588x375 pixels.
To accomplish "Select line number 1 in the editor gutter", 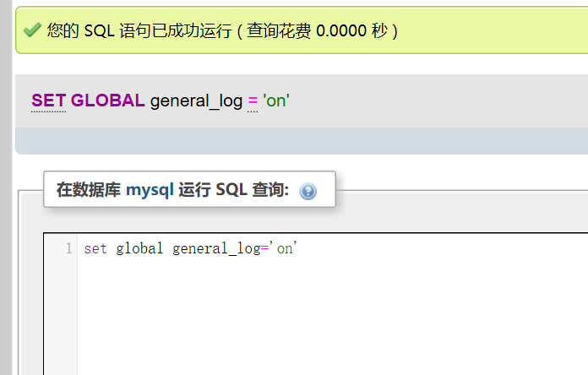I will click(69, 248).
